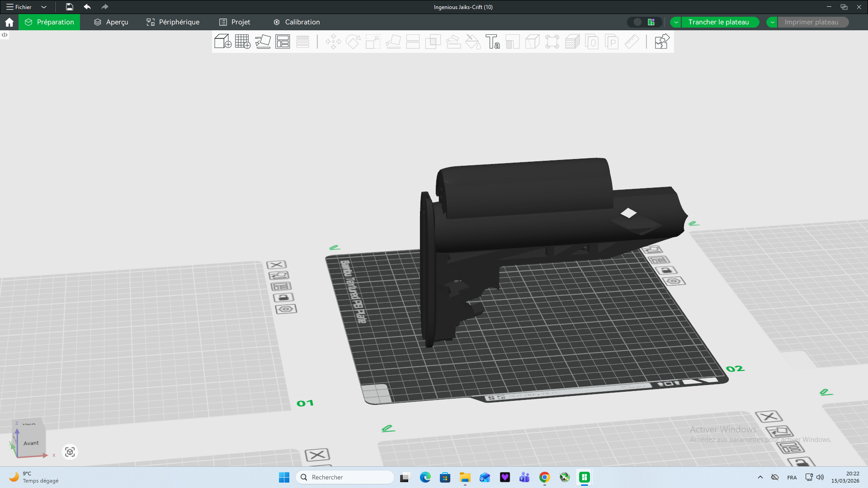Redo the last action
Image resolution: width=868 pixels, height=488 pixels.
(105, 7)
